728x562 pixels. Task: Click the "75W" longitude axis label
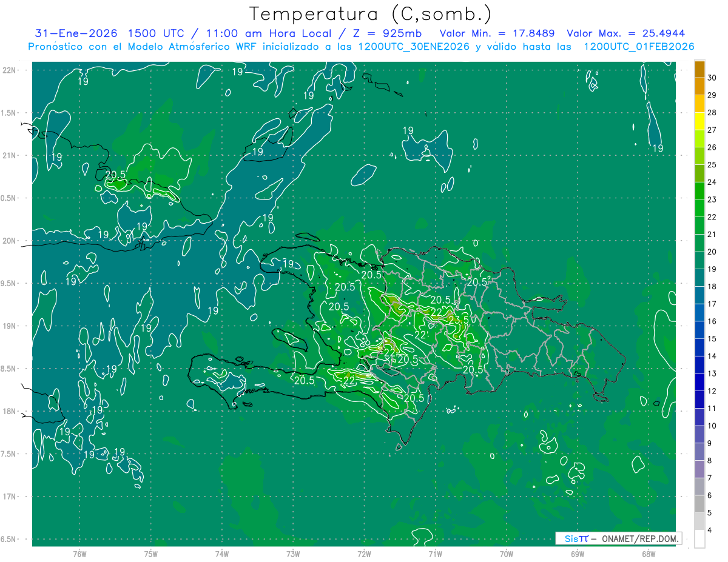tap(151, 554)
